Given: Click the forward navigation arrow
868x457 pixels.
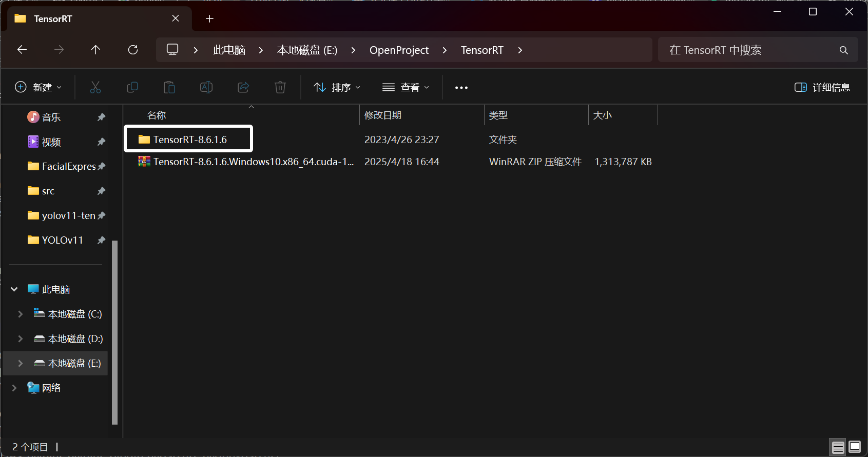Looking at the screenshot, I should click(x=59, y=50).
